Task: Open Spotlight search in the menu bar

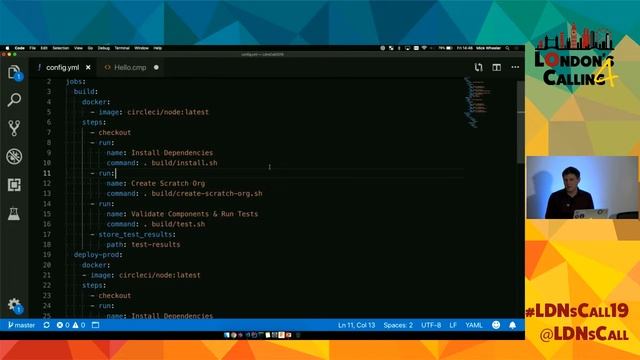Action: tap(507, 48)
